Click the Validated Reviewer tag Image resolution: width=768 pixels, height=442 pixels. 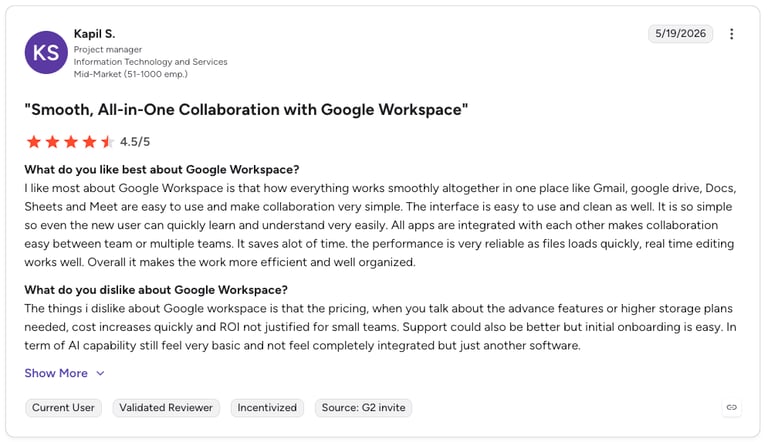(x=166, y=408)
